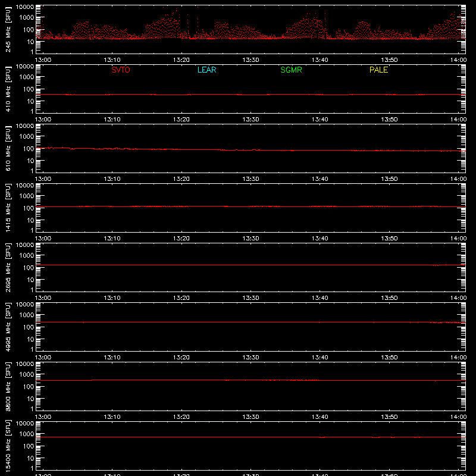The width and height of the screenshot is (476, 476).
Task: Click the 10000 tick of the 245 MHz axis
Action: click(x=25, y=7)
